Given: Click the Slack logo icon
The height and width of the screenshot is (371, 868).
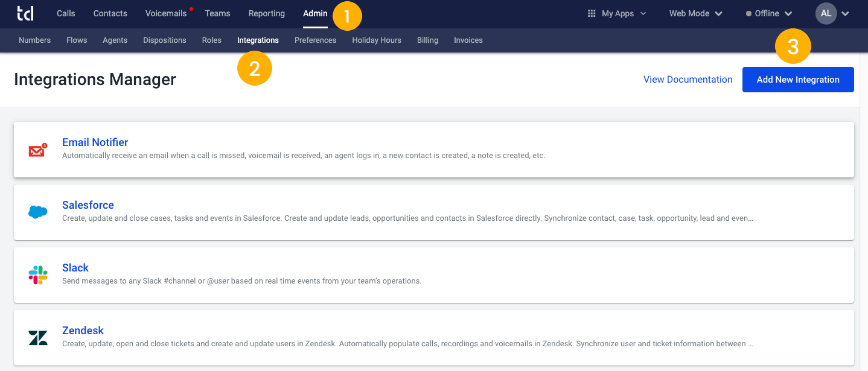Looking at the screenshot, I should click(37, 275).
